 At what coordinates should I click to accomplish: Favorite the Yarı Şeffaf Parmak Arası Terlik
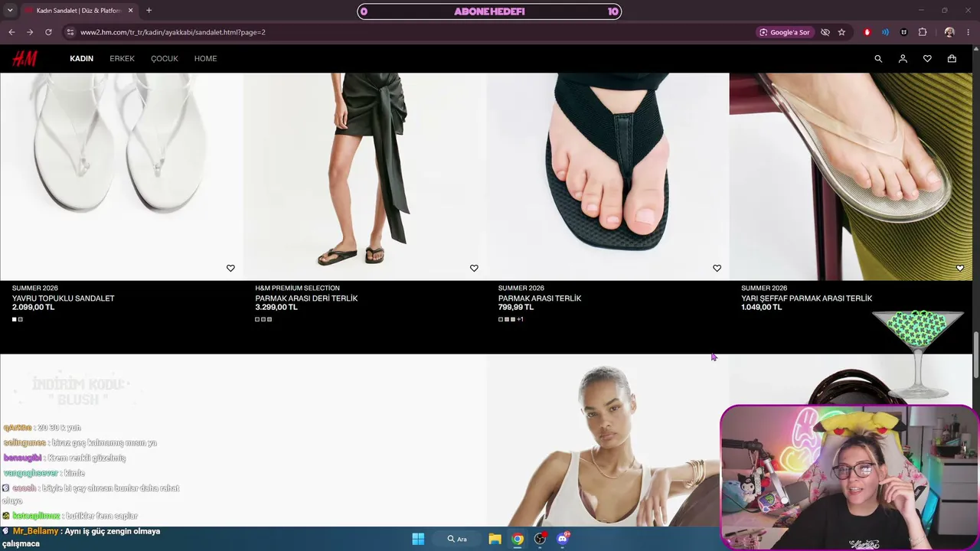[960, 268]
